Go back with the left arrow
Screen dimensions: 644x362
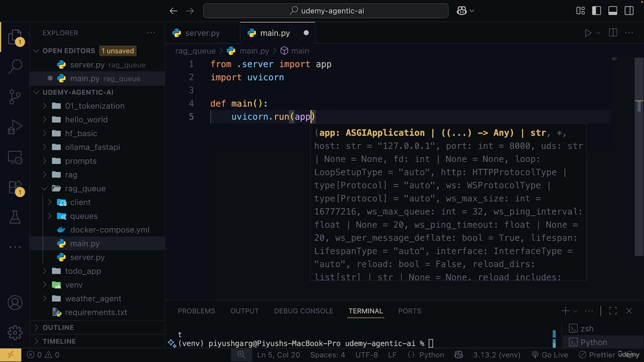point(174,11)
